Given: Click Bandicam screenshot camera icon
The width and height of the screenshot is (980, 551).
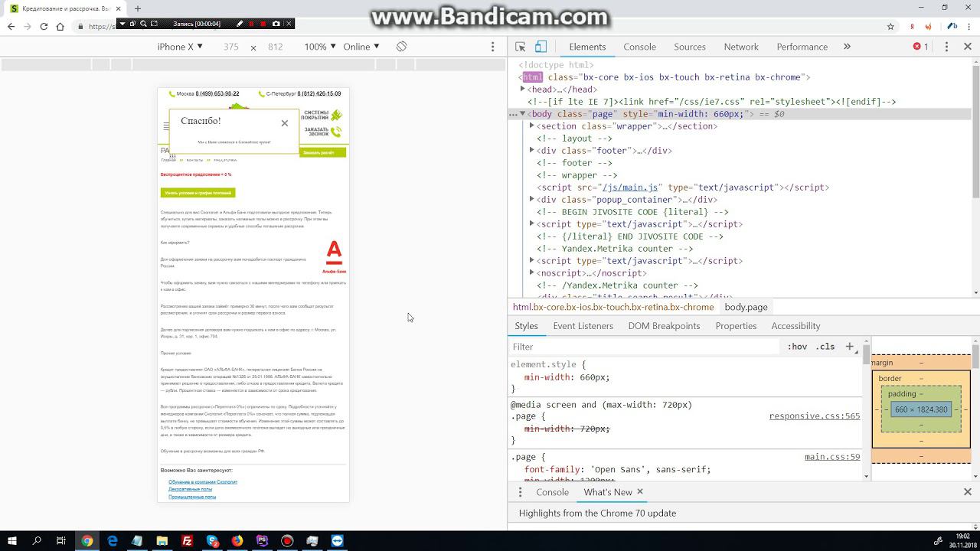Looking at the screenshot, I should point(276,24).
